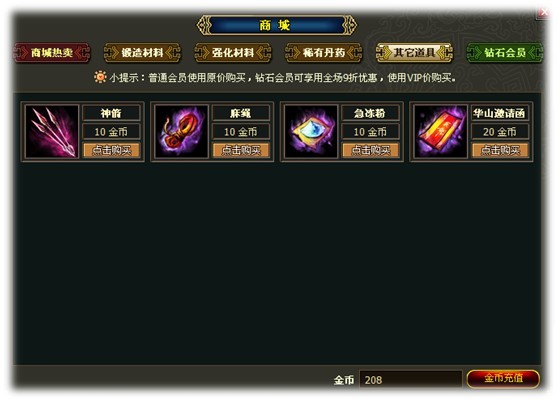Click the 20 金币 price label
This screenshot has width=558, height=401.
(x=500, y=132)
